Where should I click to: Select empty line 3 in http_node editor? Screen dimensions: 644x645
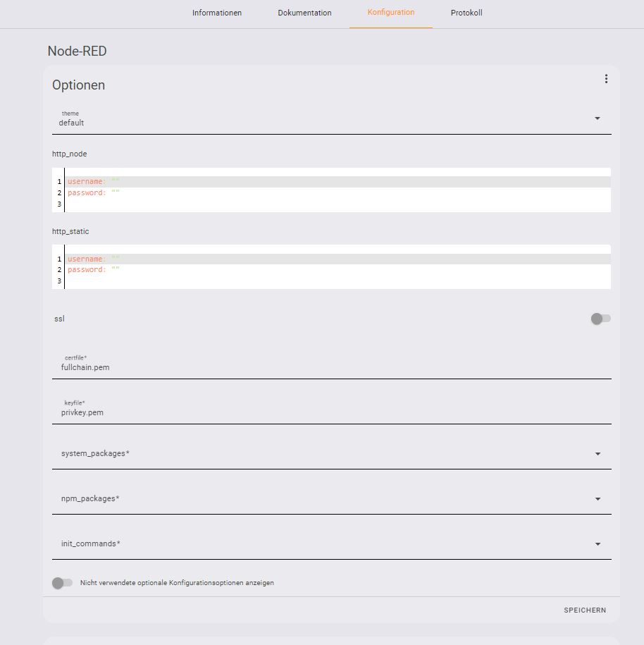tap(338, 204)
